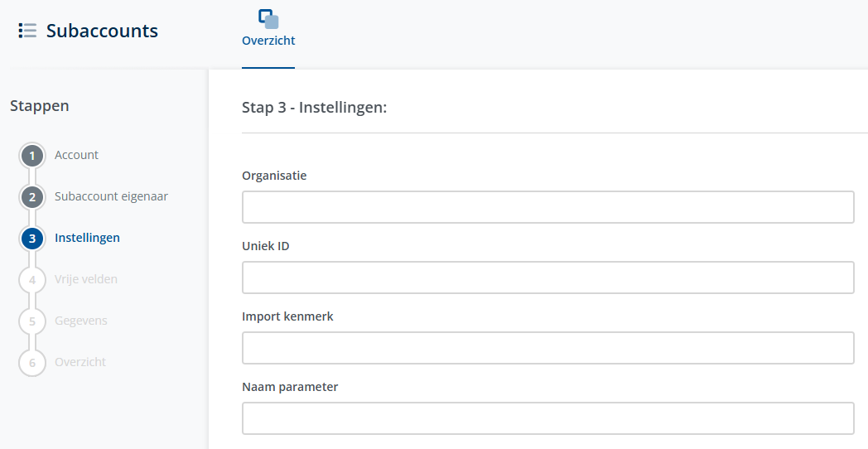Go to the Account step

[76, 155]
